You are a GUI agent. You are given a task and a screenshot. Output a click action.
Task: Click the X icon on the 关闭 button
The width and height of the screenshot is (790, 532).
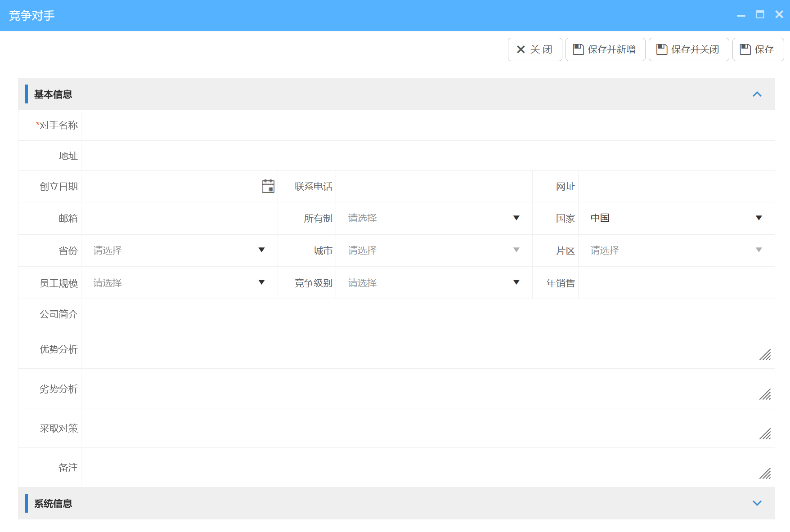coord(521,49)
